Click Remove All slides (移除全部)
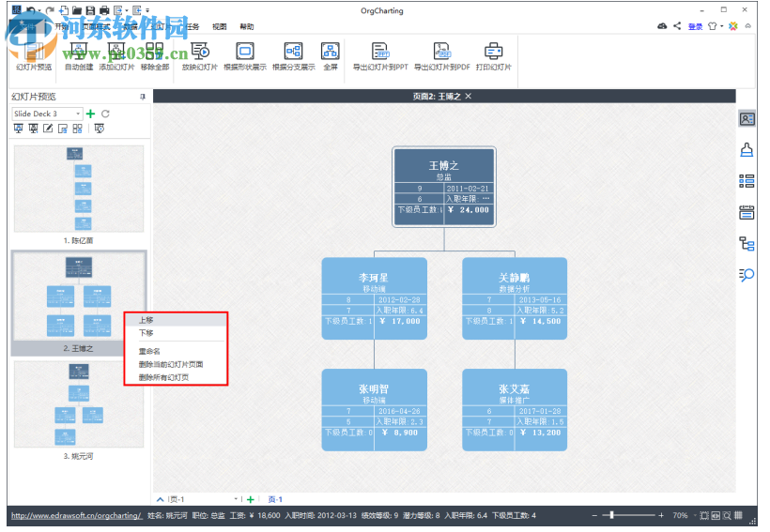The width and height of the screenshot is (770, 532). [155, 57]
